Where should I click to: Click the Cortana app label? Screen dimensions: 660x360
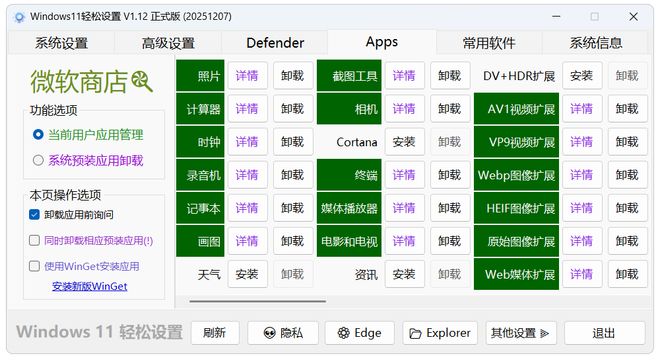[x=357, y=142]
